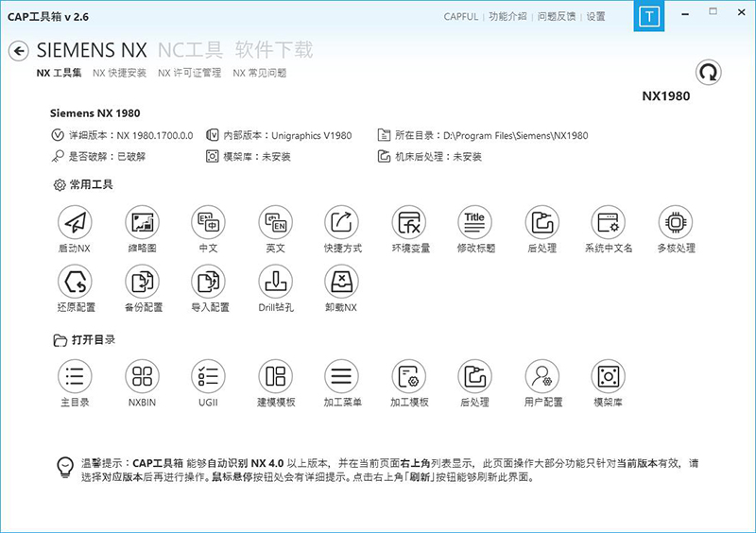Launch the 多核处理 tool
Viewport: 756px width, 533px height.
click(675, 223)
